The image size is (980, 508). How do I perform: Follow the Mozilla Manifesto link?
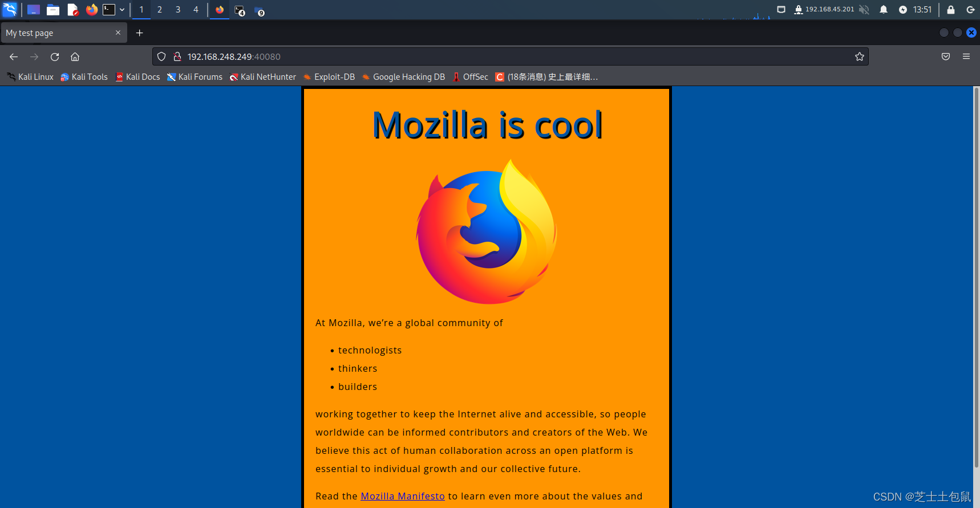pyautogui.click(x=403, y=496)
